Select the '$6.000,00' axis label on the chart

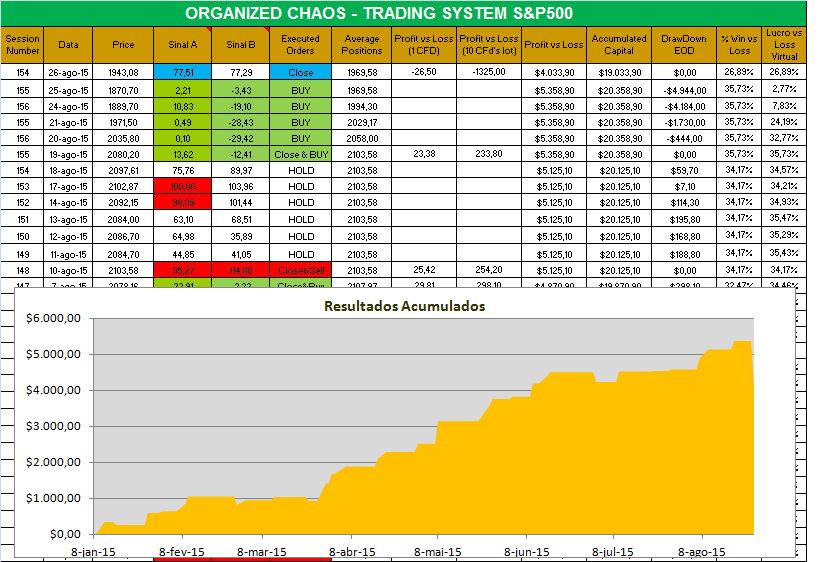tap(53, 318)
